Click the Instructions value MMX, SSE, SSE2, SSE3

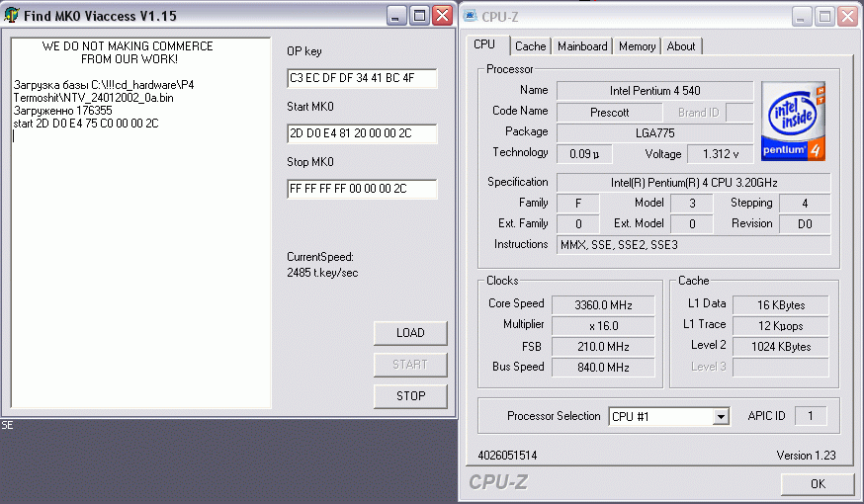point(693,244)
